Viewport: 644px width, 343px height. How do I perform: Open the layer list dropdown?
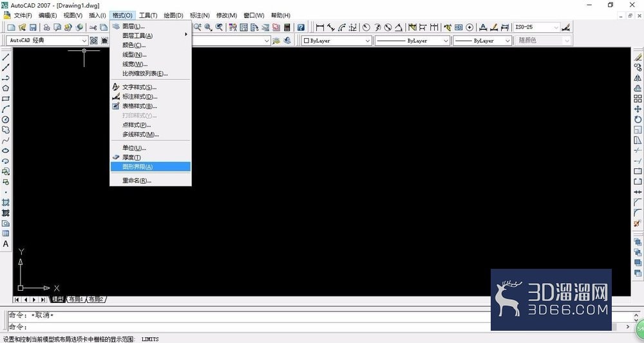coord(267,41)
